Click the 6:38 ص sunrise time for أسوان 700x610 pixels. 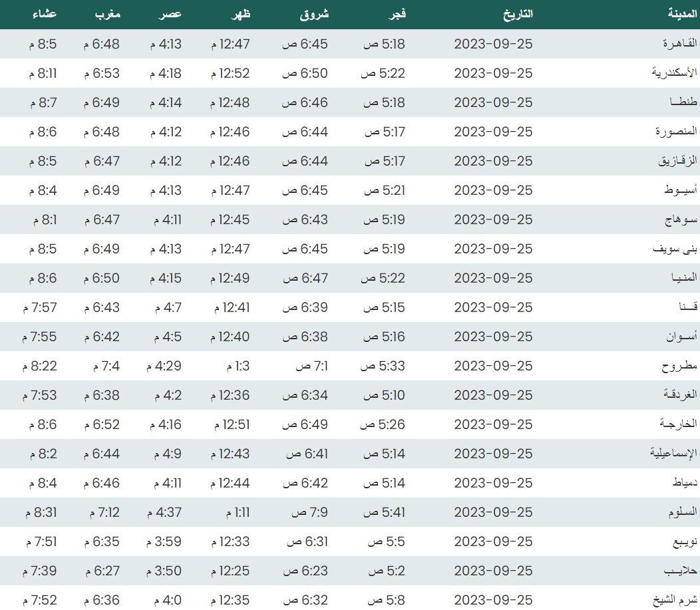pyautogui.click(x=305, y=337)
